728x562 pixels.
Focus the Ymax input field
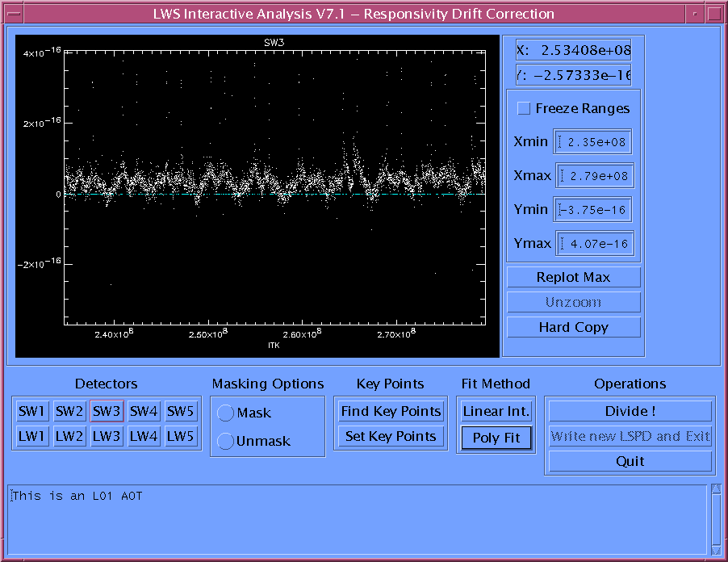click(x=593, y=243)
